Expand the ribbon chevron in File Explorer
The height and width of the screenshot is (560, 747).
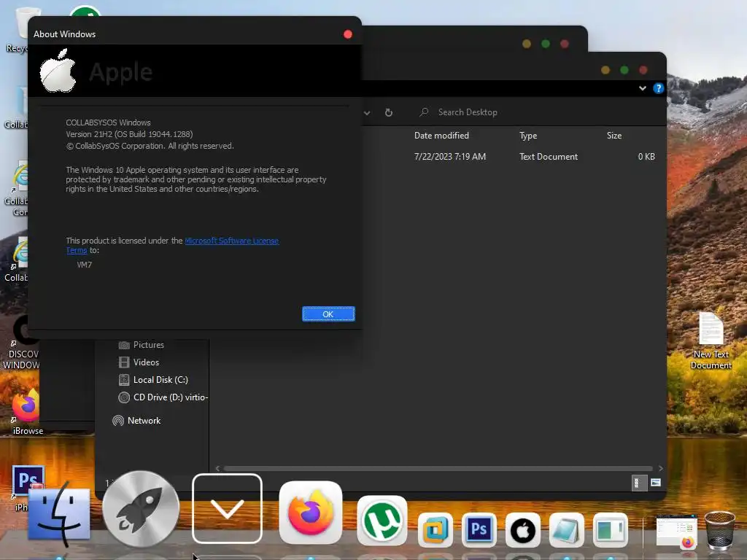pyautogui.click(x=643, y=88)
